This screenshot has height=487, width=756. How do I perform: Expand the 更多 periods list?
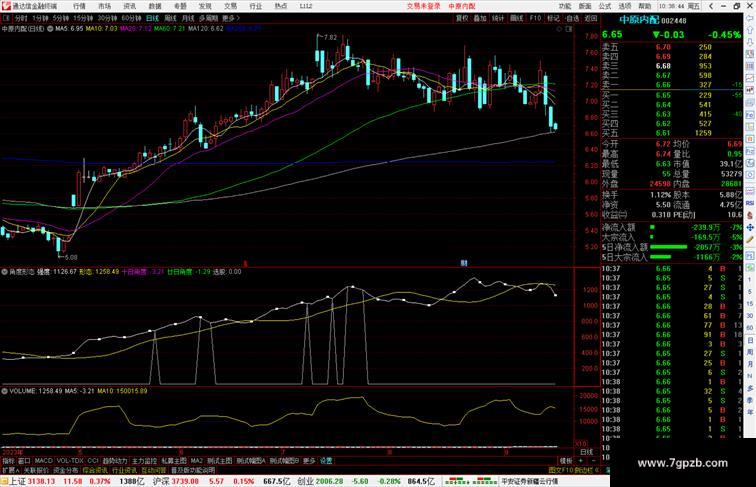[x=230, y=18]
